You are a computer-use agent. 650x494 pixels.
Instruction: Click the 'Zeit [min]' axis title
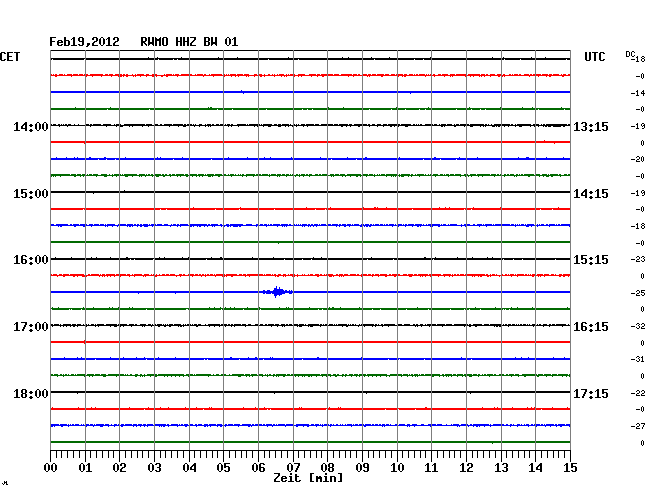[308, 478]
